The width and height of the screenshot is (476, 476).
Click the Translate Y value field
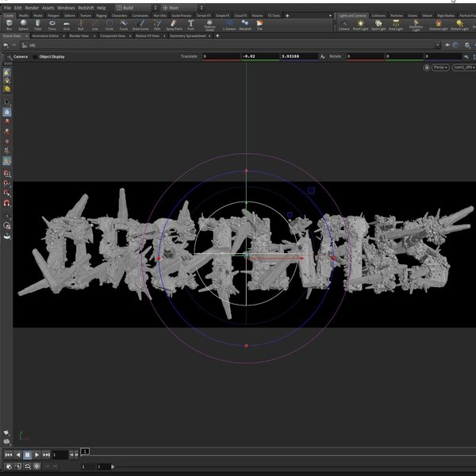pyautogui.click(x=260, y=56)
